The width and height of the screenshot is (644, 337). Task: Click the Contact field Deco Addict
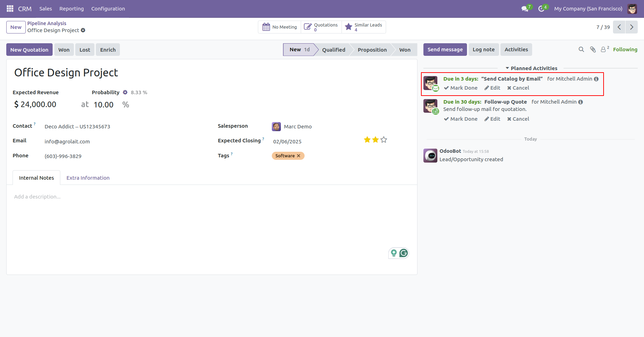77,127
